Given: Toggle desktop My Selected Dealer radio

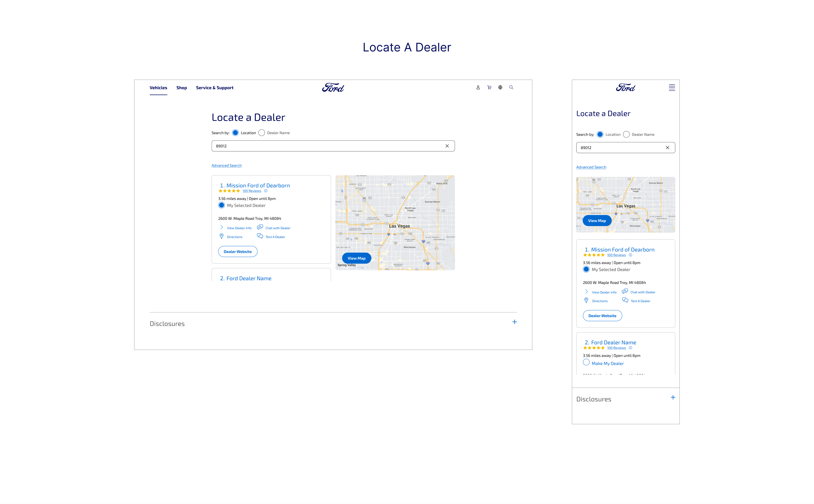Looking at the screenshot, I should [221, 205].
